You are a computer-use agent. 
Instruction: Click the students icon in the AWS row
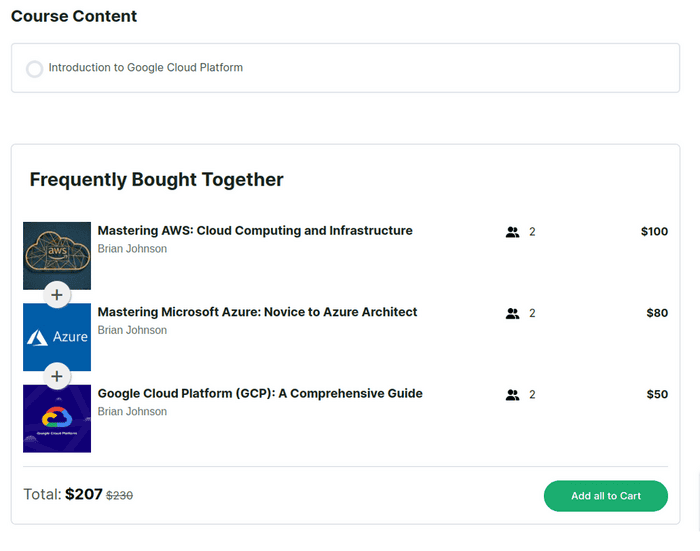coord(513,232)
